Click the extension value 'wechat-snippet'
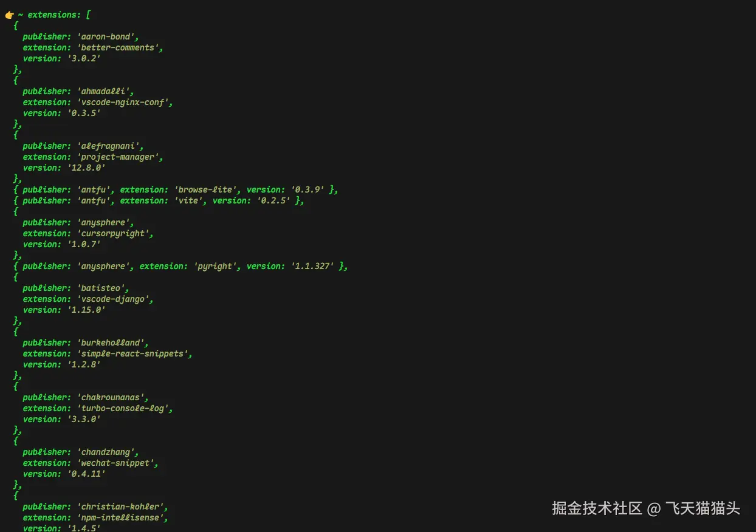756x532 pixels. pos(115,463)
